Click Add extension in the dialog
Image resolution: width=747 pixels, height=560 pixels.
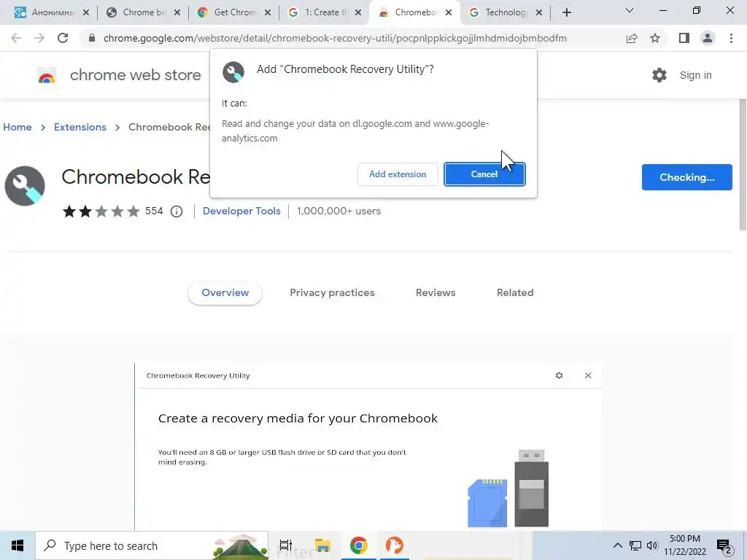tap(398, 174)
